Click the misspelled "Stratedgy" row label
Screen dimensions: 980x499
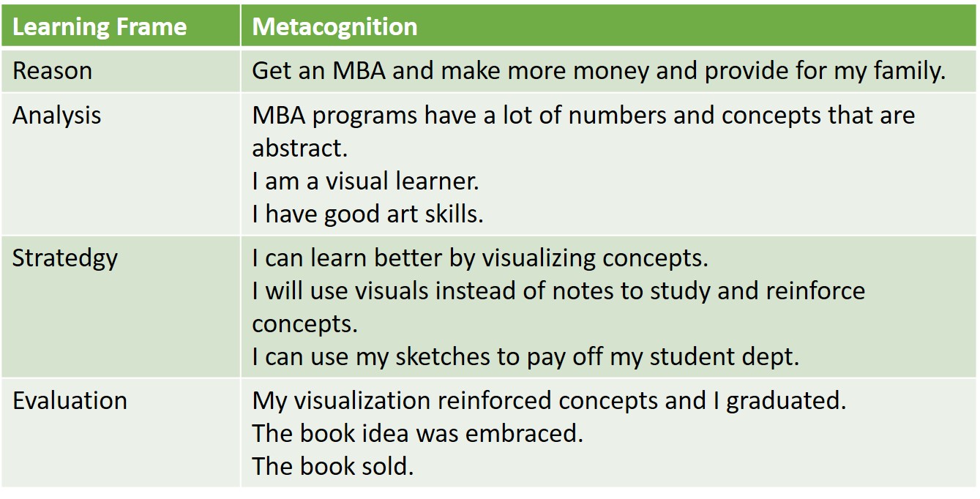pos(64,258)
